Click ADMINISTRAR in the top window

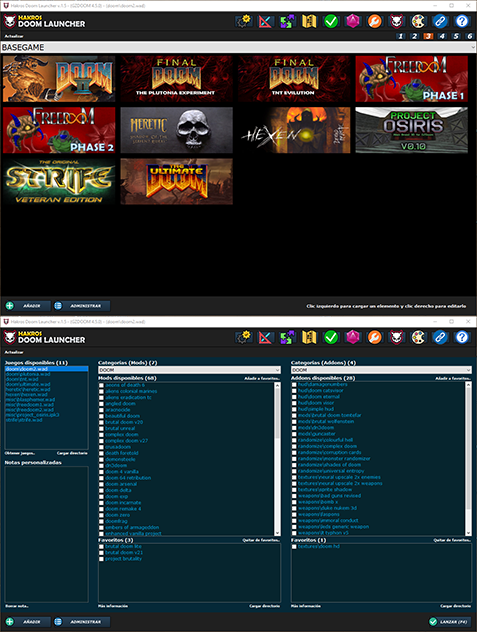[81, 306]
